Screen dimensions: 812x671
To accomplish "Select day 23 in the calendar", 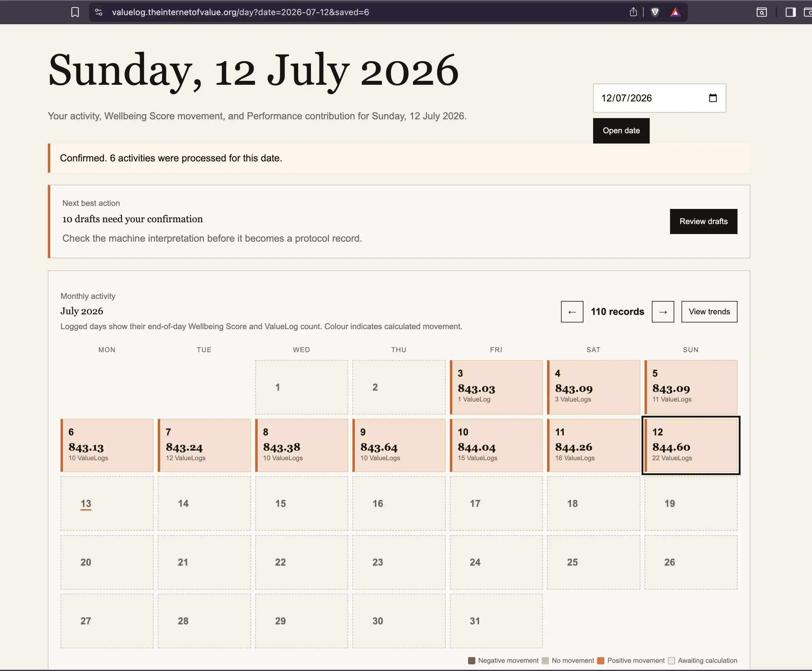I will [x=399, y=562].
